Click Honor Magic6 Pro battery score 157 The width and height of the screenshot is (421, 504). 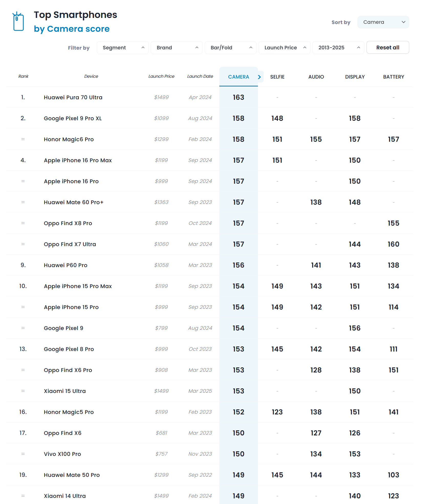(393, 139)
